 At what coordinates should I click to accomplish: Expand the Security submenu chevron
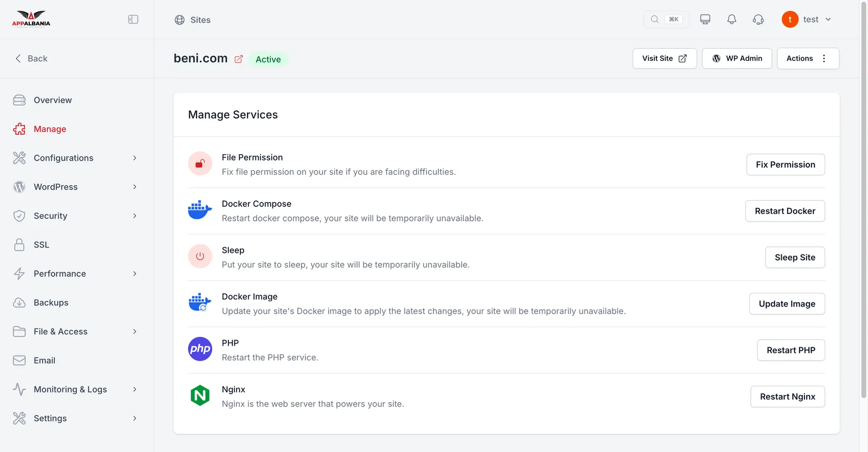tap(135, 216)
